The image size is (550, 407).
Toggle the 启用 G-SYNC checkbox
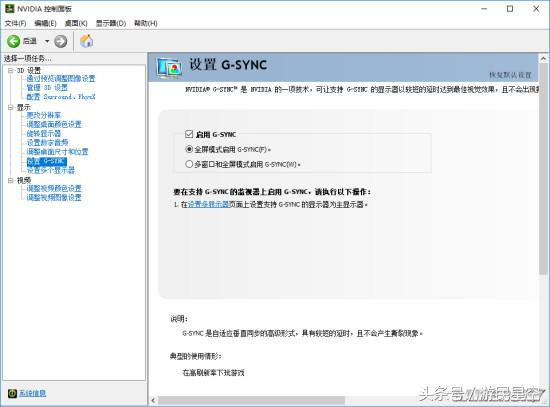point(189,134)
